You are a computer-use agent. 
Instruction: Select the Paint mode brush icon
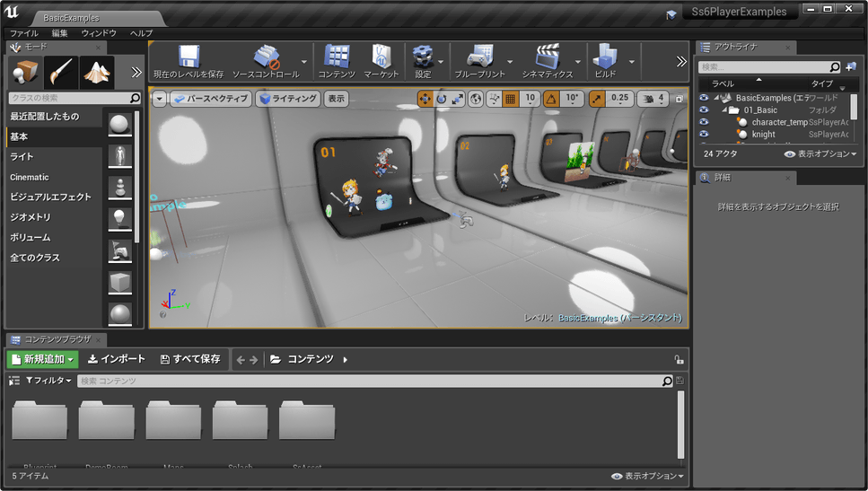[x=61, y=72]
